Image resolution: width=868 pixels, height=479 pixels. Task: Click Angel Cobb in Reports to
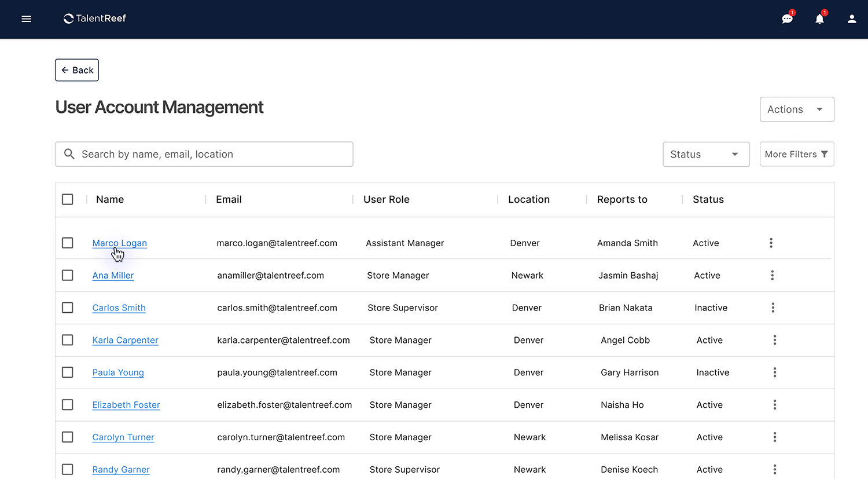pos(625,341)
